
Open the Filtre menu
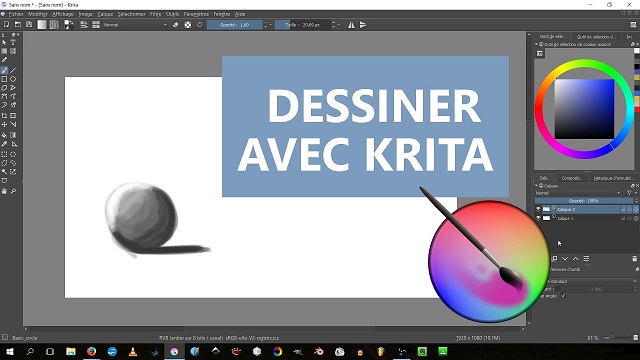tap(156, 14)
